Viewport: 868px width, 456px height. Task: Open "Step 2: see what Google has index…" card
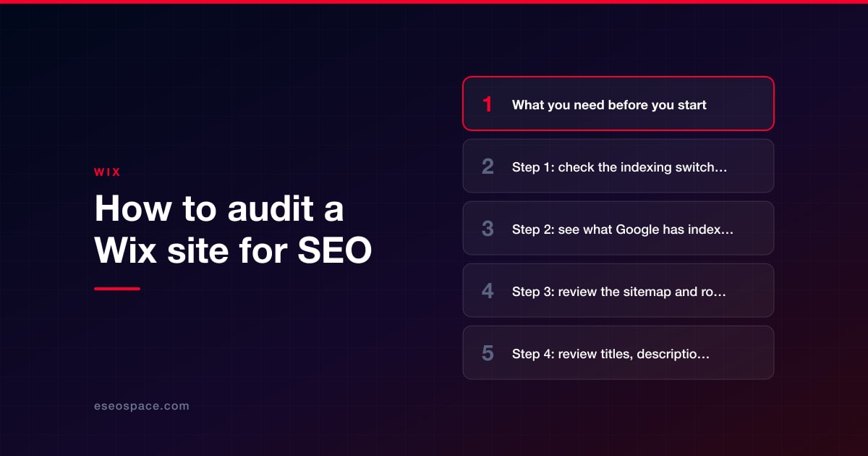[x=618, y=228]
